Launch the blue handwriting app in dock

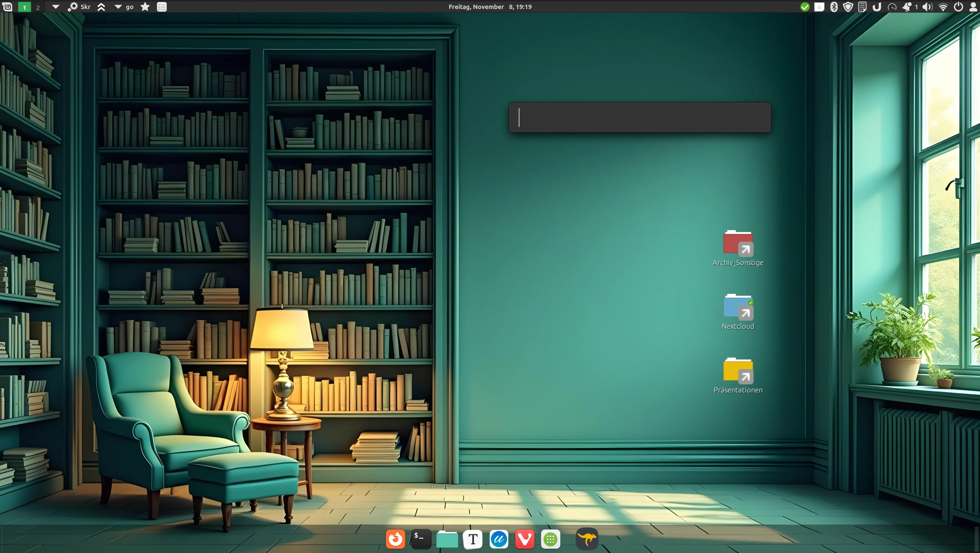point(498,539)
